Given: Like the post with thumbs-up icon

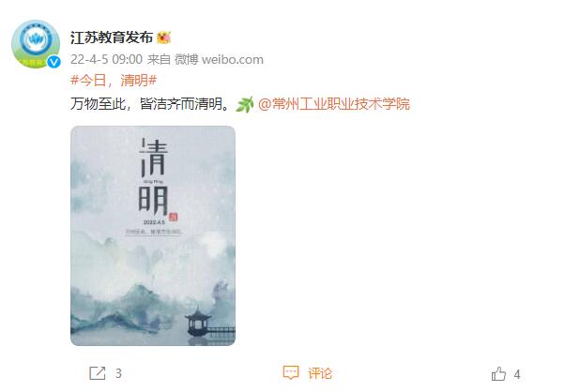Looking at the screenshot, I should tap(498, 373).
